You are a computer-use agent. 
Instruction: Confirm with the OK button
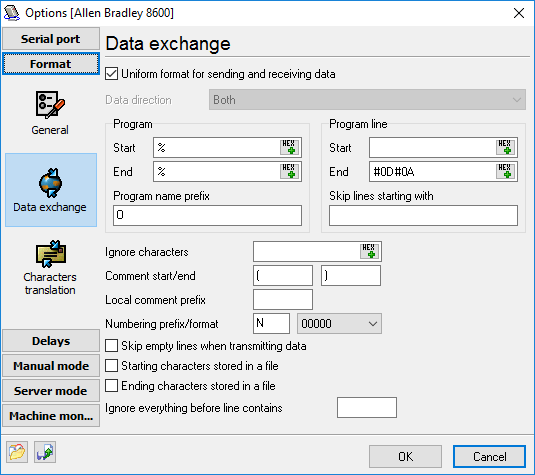click(x=405, y=457)
